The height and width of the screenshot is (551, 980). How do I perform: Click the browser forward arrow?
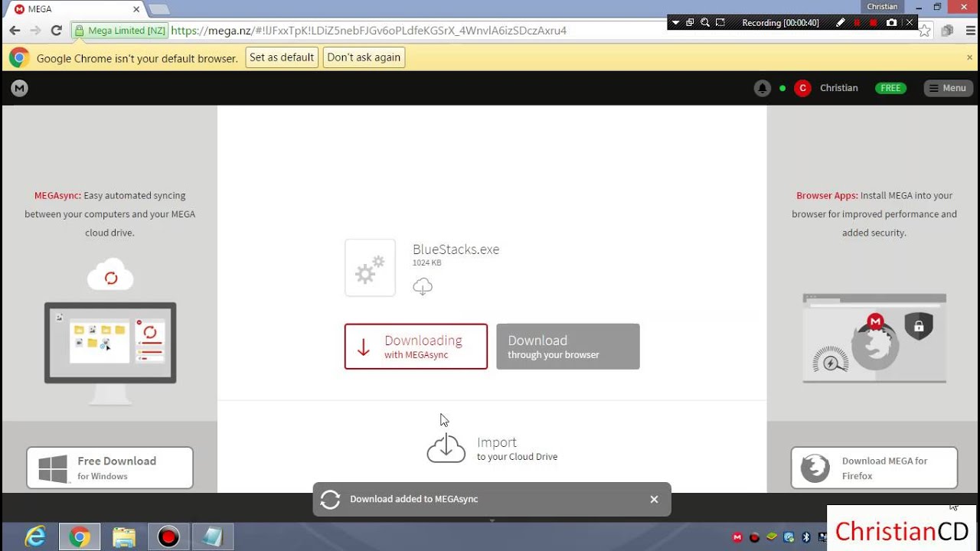tap(35, 31)
